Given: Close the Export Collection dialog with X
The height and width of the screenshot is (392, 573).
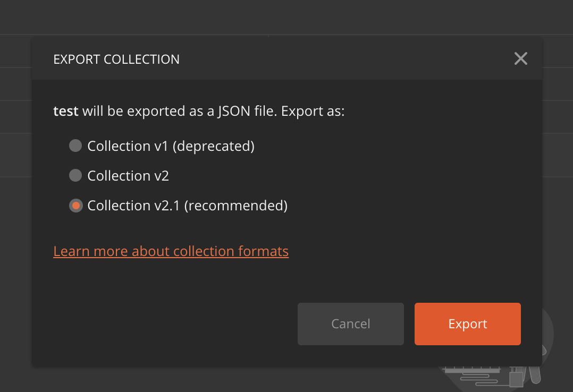Looking at the screenshot, I should (521, 58).
